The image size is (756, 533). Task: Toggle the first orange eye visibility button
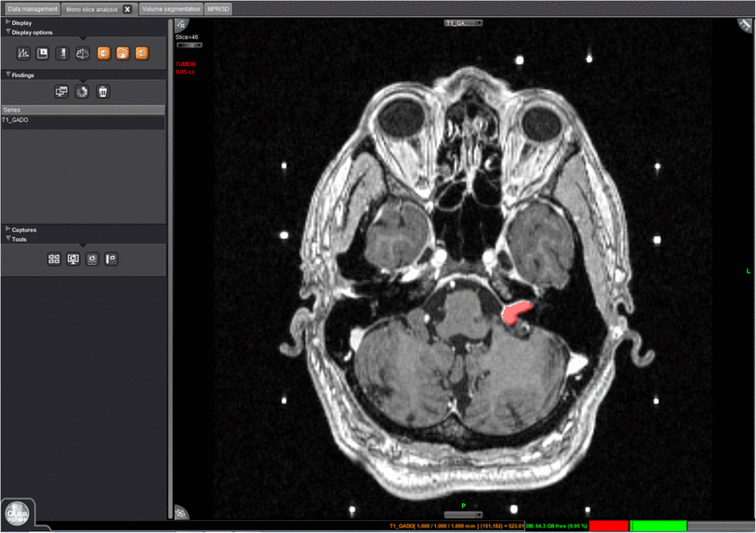103,54
